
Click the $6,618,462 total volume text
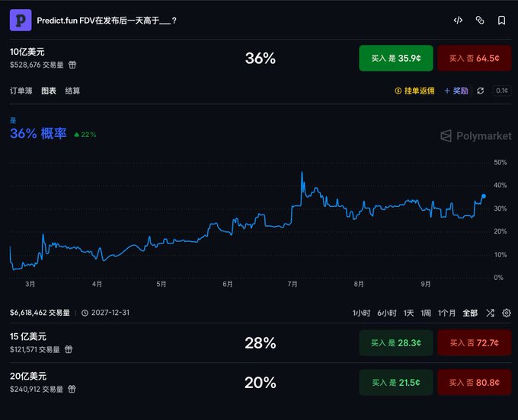pyautogui.click(x=40, y=313)
